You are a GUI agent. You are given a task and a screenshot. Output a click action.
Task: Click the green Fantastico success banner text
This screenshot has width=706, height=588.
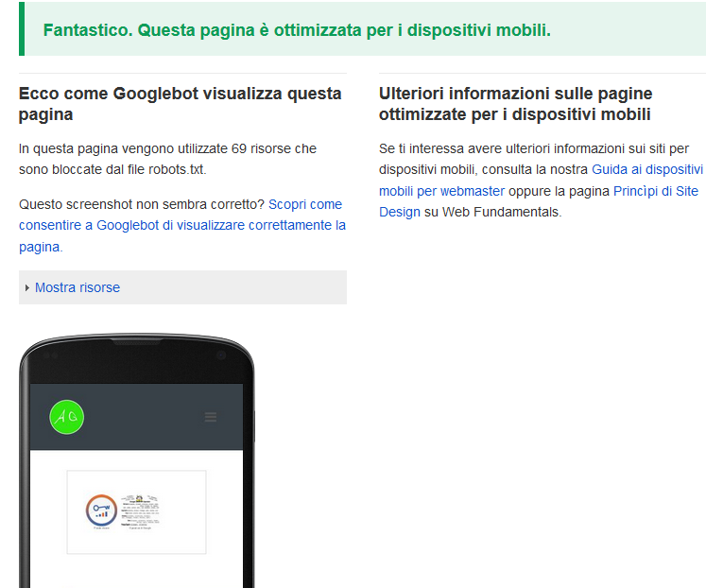297,30
